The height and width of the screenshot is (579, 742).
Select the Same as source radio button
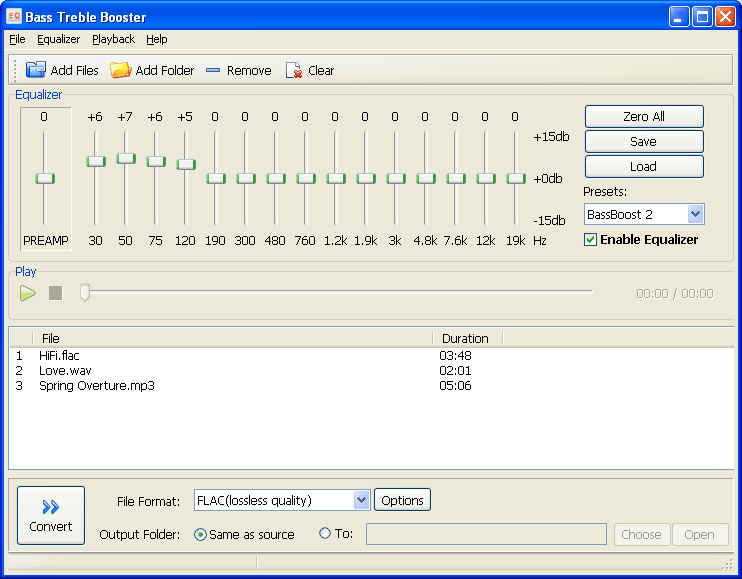[200, 534]
